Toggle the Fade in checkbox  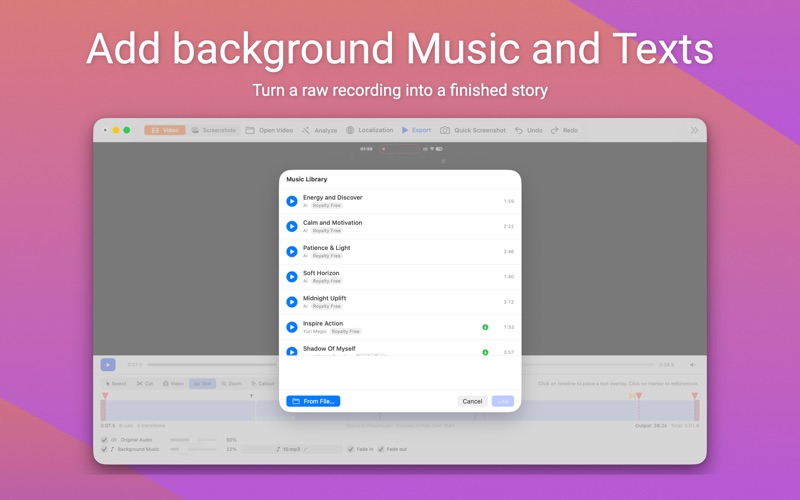[x=351, y=449]
